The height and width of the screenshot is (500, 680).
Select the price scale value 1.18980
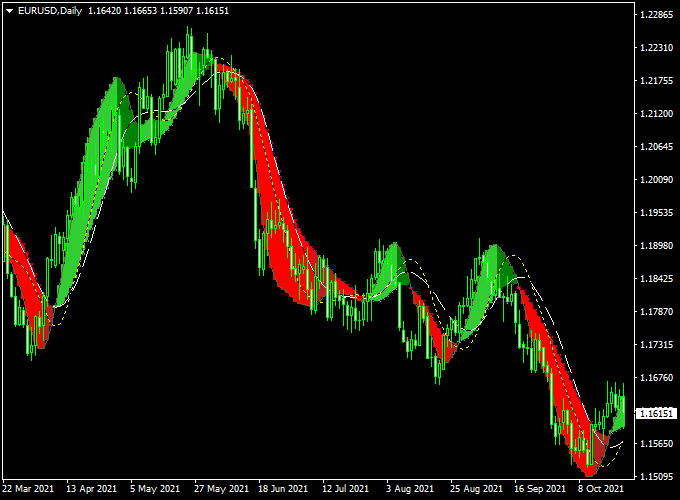pyautogui.click(x=657, y=245)
